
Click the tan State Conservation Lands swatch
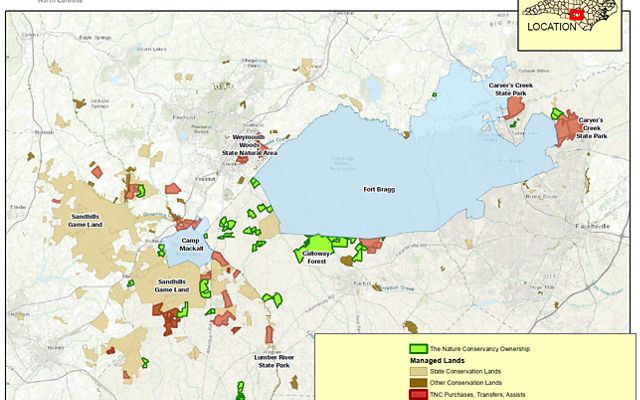(x=417, y=372)
